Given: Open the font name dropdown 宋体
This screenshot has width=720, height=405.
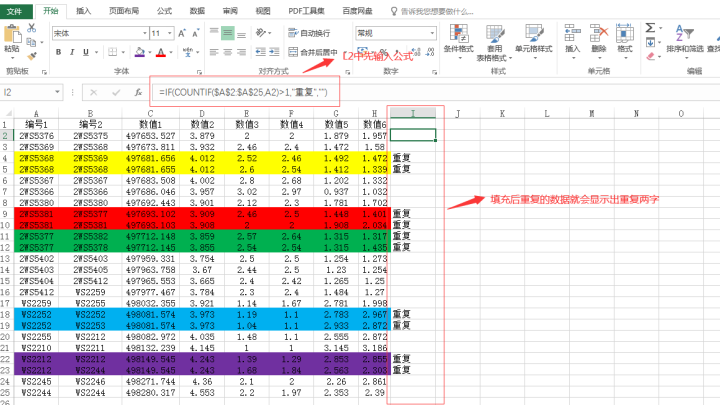Looking at the screenshot, I should click(x=145, y=33).
